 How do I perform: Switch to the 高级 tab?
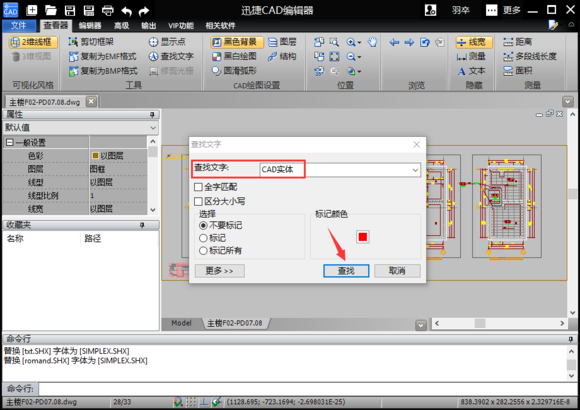coord(121,26)
